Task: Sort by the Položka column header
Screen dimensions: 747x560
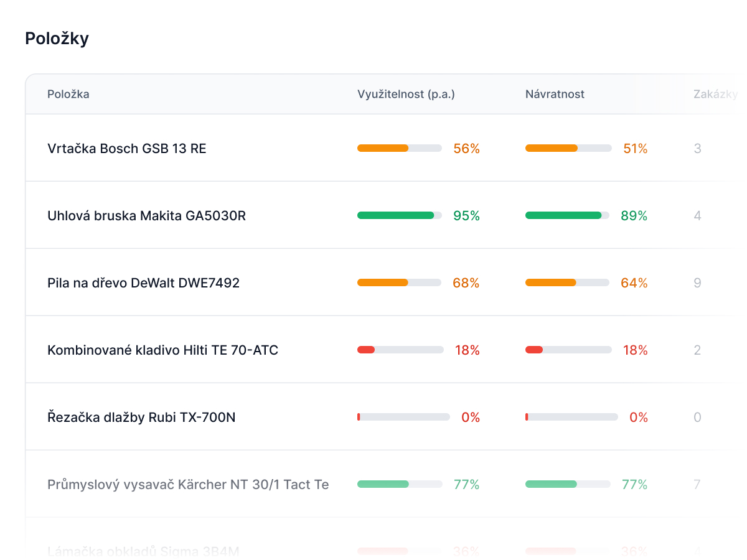Action: [68, 95]
